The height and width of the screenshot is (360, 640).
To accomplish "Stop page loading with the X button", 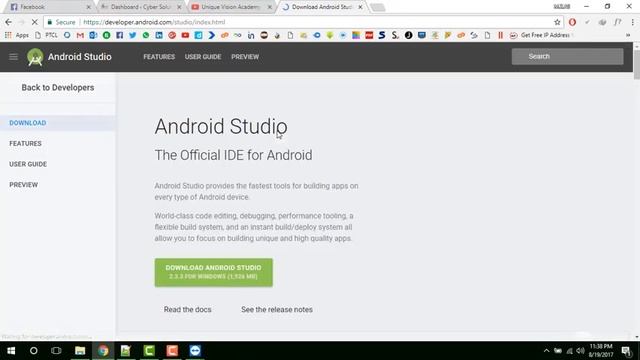I will pyautogui.click(x=34, y=22).
